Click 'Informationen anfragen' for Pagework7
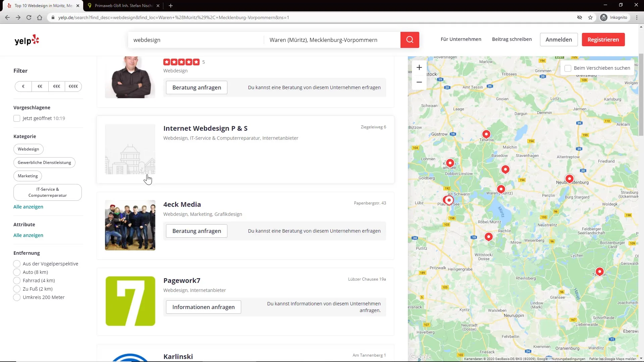Viewport: 644px width, 362px height. [x=204, y=307]
